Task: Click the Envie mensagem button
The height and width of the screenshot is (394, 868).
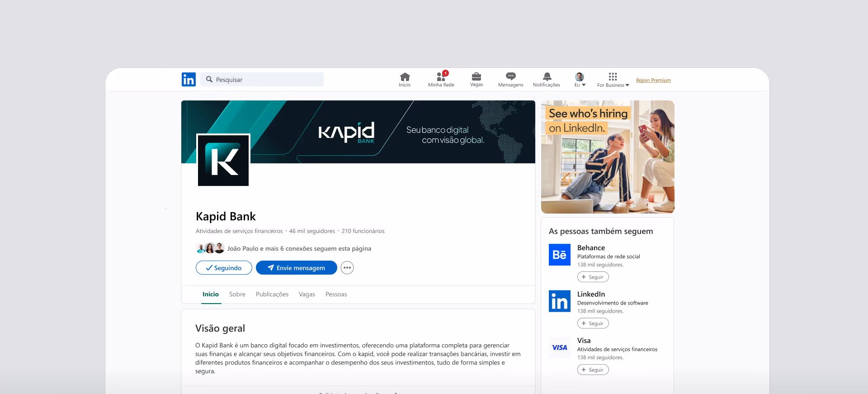Action: pyautogui.click(x=296, y=268)
